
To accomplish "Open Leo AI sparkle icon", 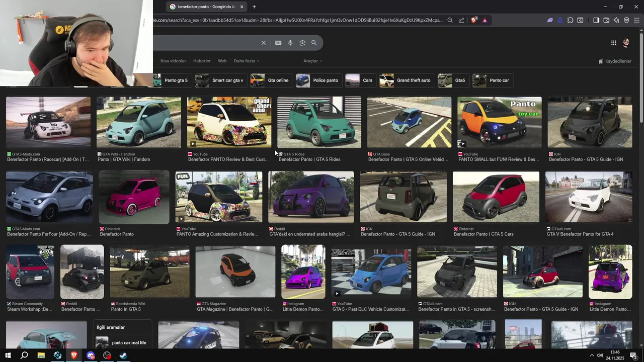I will (x=616, y=20).
